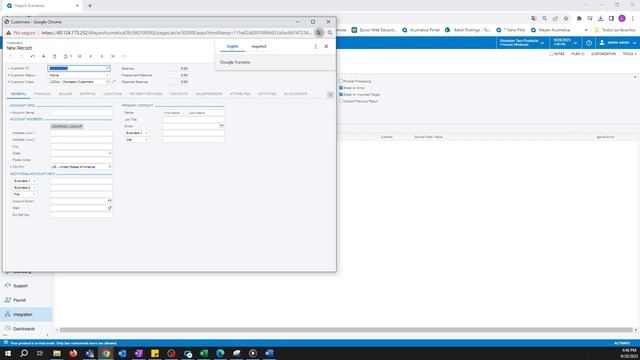Viewport: 640px width, 360px height.
Task: Open Business 2 phone type dropdown
Action: (24, 187)
